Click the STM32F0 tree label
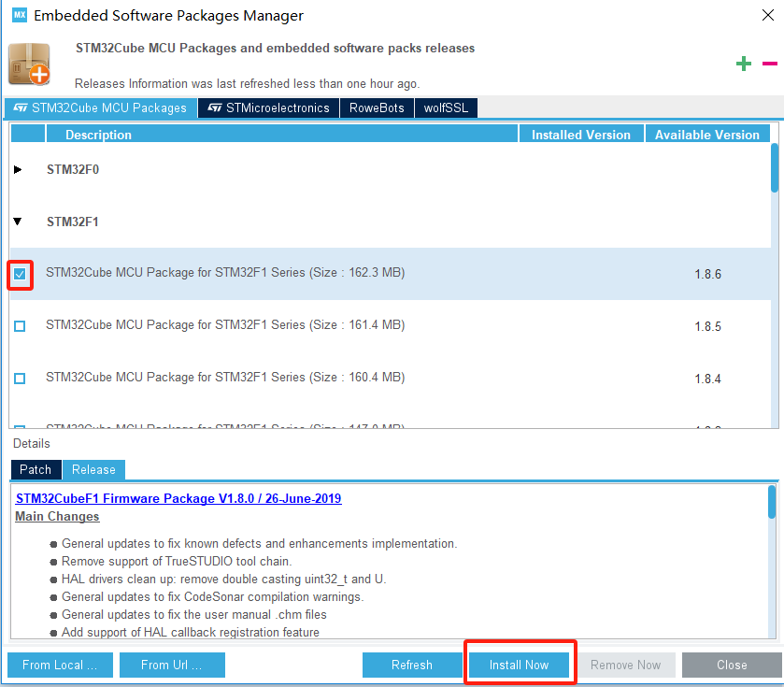The height and width of the screenshot is (687, 784). [73, 169]
